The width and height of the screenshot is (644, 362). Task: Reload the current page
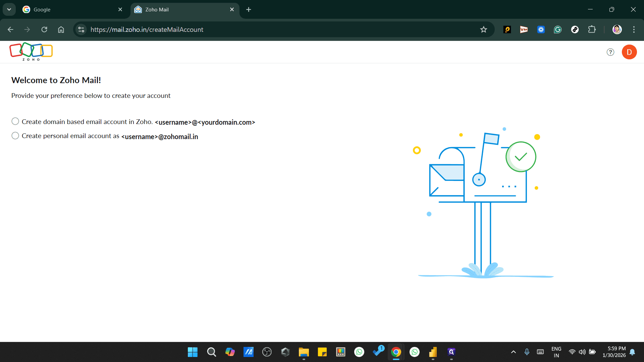coord(44,29)
